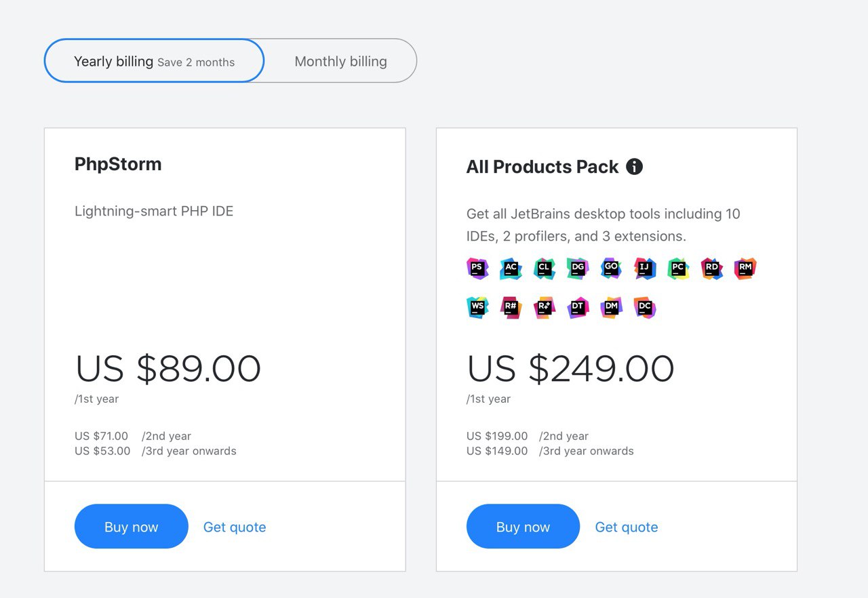Click the AppCode AC product icon
Screen dimensions: 868x598
511,268
